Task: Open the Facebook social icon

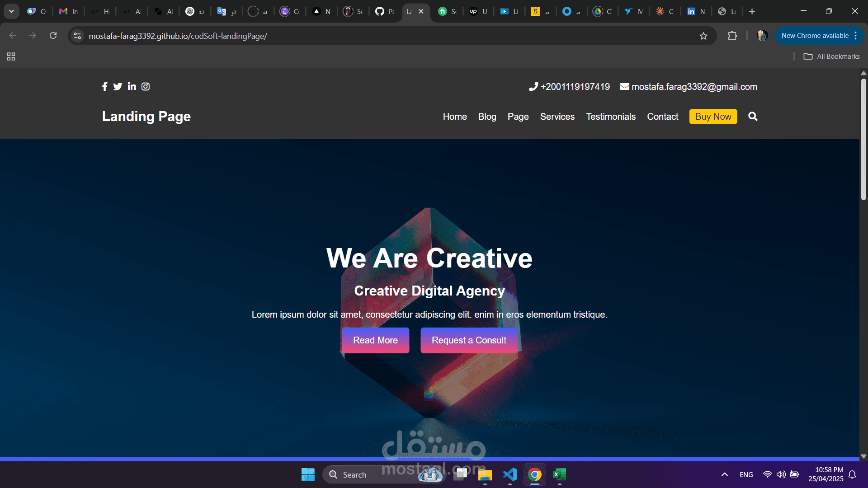Action: point(104,86)
